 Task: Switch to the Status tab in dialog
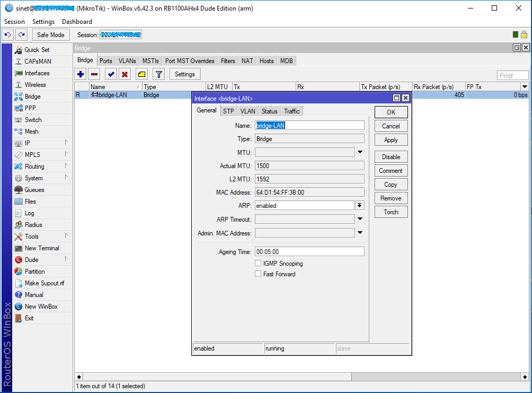270,111
